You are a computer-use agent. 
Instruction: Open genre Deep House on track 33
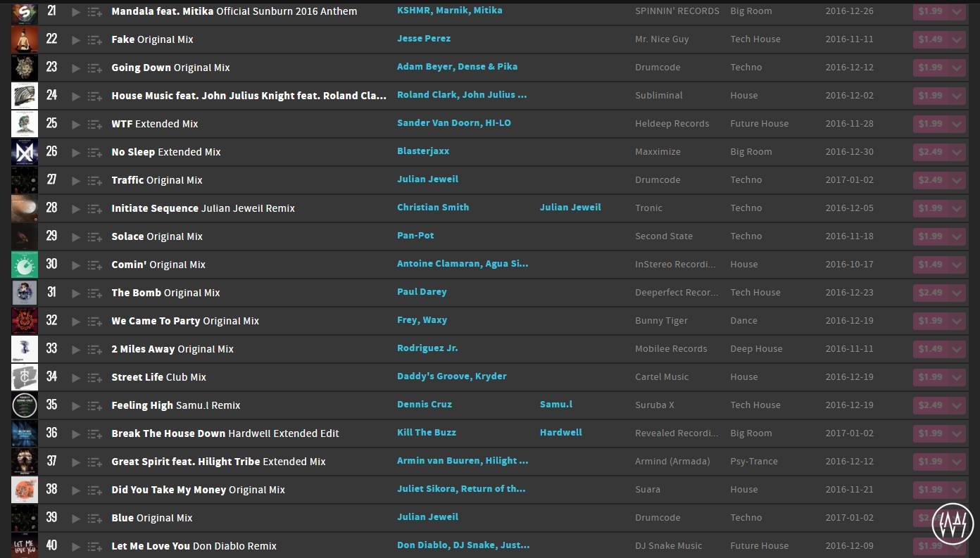[x=756, y=349]
